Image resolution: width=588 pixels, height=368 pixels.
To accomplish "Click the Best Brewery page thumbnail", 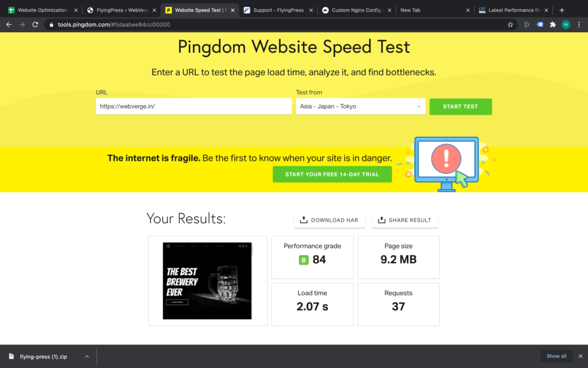I will 207,281.
